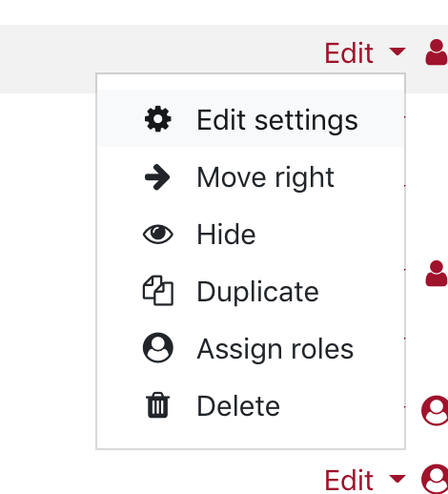Expand the caret next to the lower Edit link
Image resolution: width=448 pixels, height=494 pixels.
point(397,478)
